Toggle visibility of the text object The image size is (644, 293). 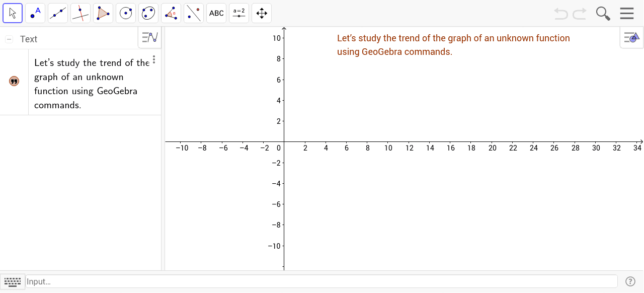[x=14, y=81]
